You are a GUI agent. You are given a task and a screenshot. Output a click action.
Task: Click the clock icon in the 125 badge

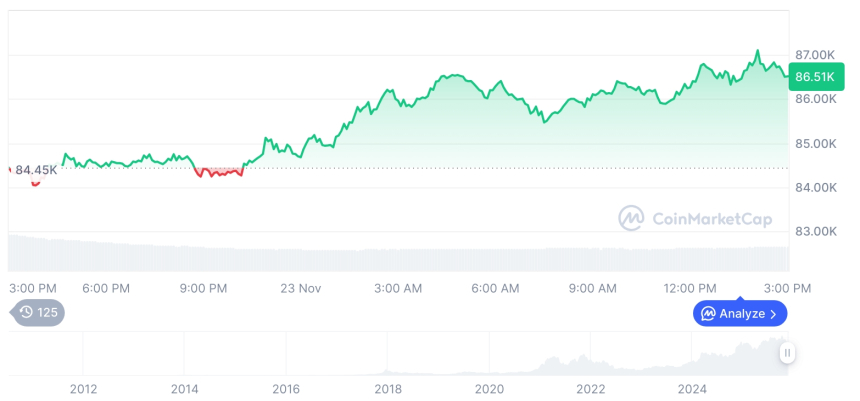pyautogui.click(x=26, y=312)
